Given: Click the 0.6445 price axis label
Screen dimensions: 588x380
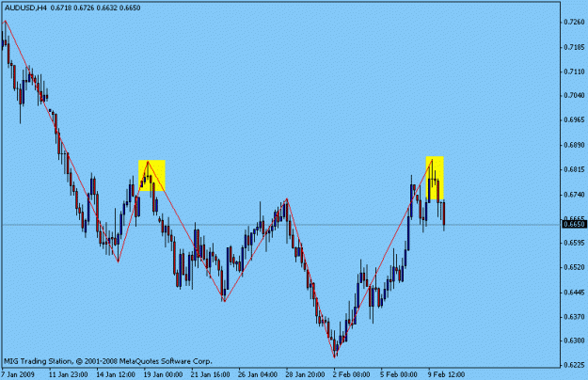Looking at the screenshot, I should [x=574, y=293].
